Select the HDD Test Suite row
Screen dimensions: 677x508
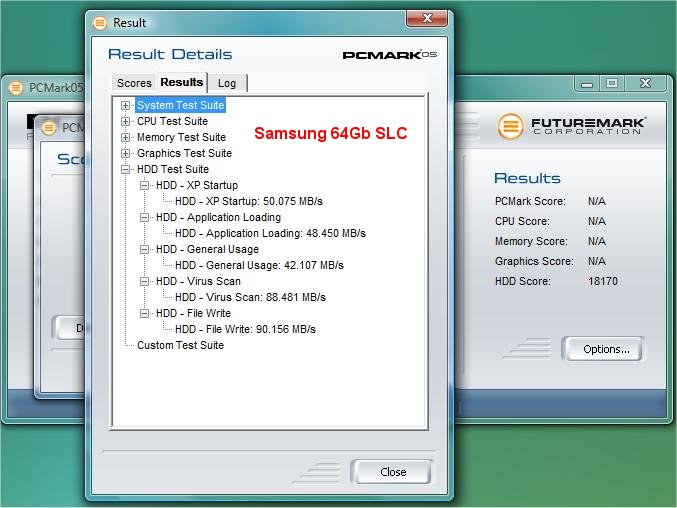pos(173,169)
